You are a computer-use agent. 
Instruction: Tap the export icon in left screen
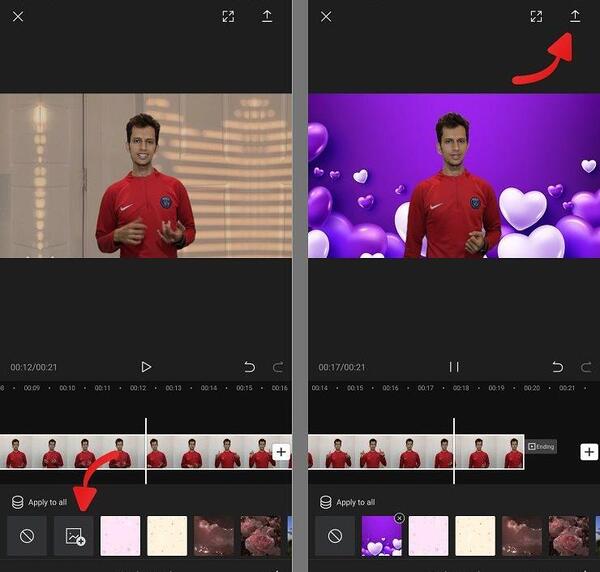(267, 16)
